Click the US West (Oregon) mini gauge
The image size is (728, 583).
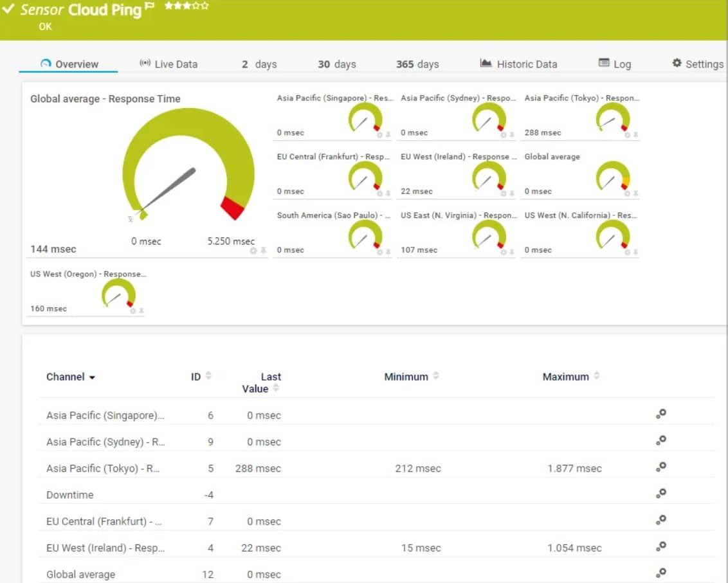118,293
